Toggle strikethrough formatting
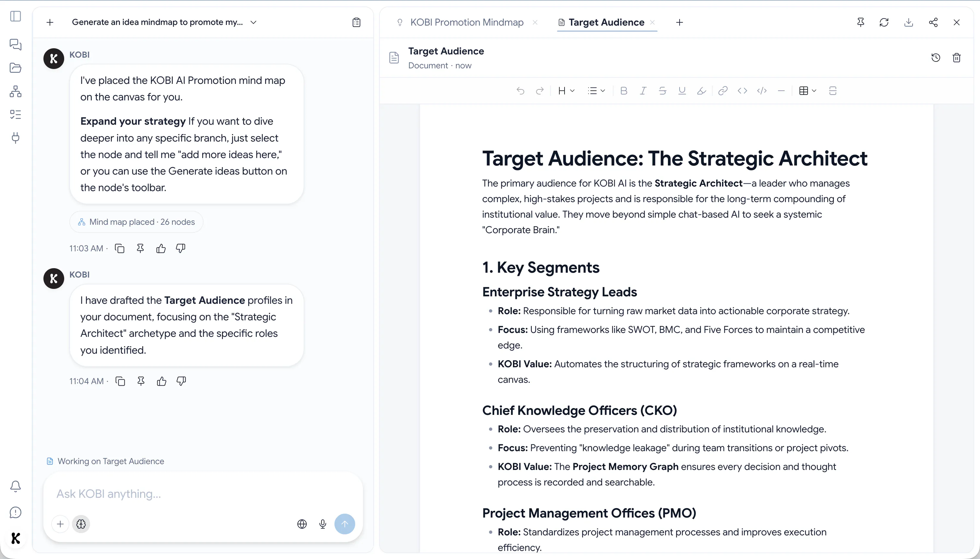The width and height of the screenshot is (980, 559). (x=662, y=91)
